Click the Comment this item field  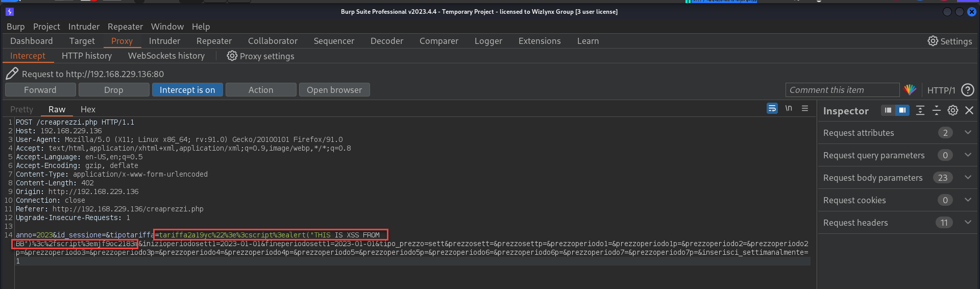pyautogui.click(x=842, y=90)
